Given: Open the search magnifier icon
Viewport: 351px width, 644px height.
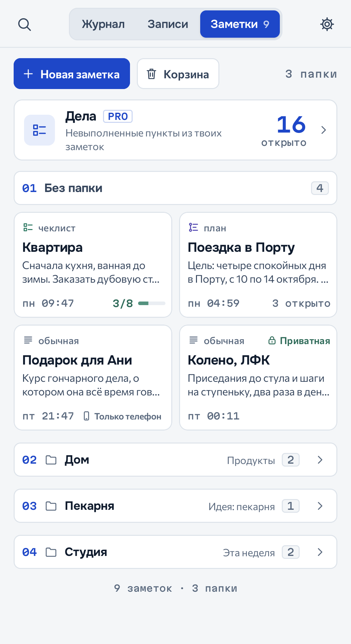Looking at the screenshot, I should click(24, 24).
